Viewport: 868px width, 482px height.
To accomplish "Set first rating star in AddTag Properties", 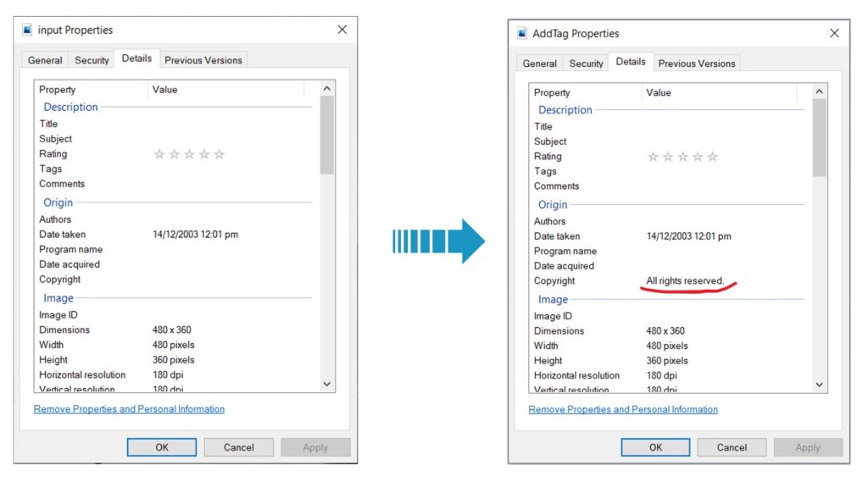I will [653, 157].
